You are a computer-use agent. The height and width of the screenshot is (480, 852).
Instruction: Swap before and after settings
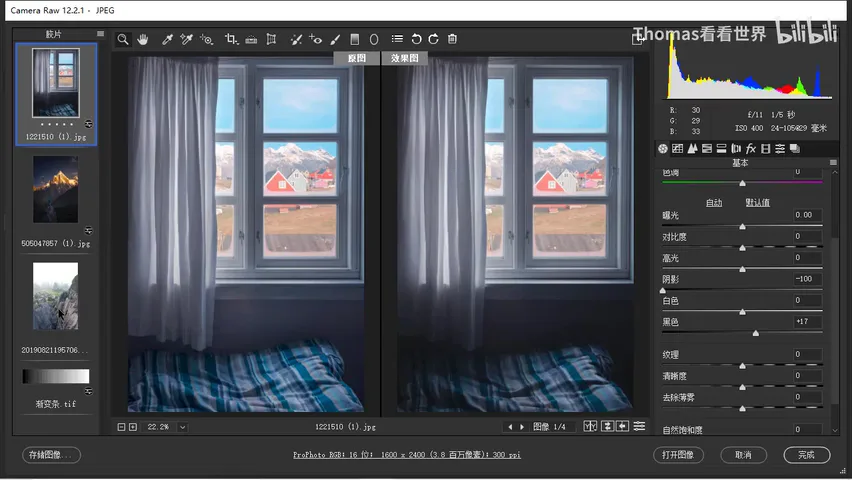(607, 426)
